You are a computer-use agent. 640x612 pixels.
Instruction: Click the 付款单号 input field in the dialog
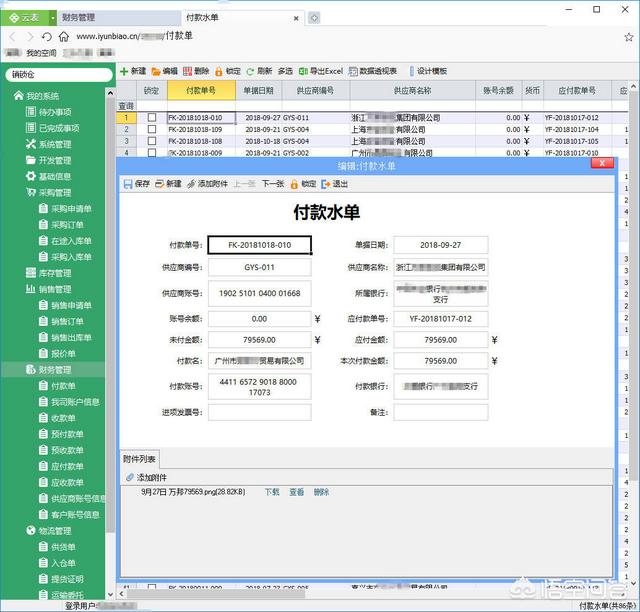pos(260,245)
